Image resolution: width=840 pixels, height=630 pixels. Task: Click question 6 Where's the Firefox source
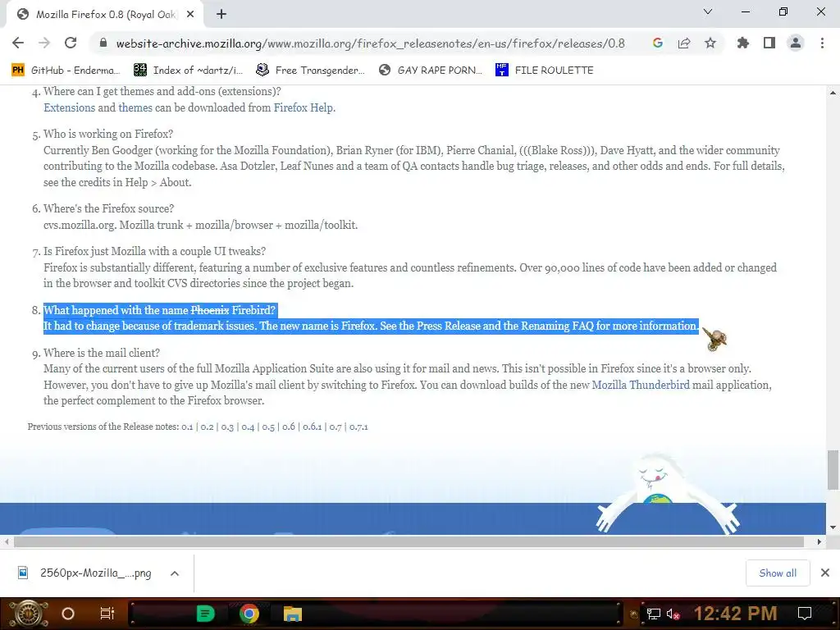pos(109,208)
